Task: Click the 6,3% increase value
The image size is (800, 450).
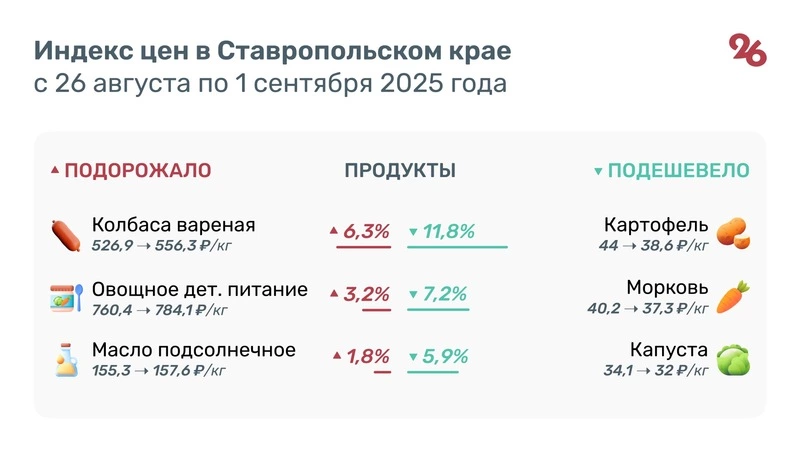Action: (x=366, y=232)
